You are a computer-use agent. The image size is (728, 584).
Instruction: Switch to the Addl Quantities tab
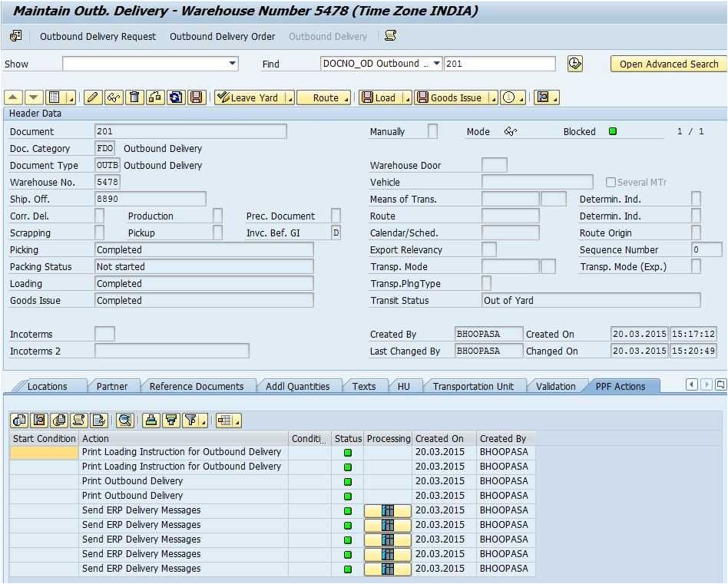298,386
